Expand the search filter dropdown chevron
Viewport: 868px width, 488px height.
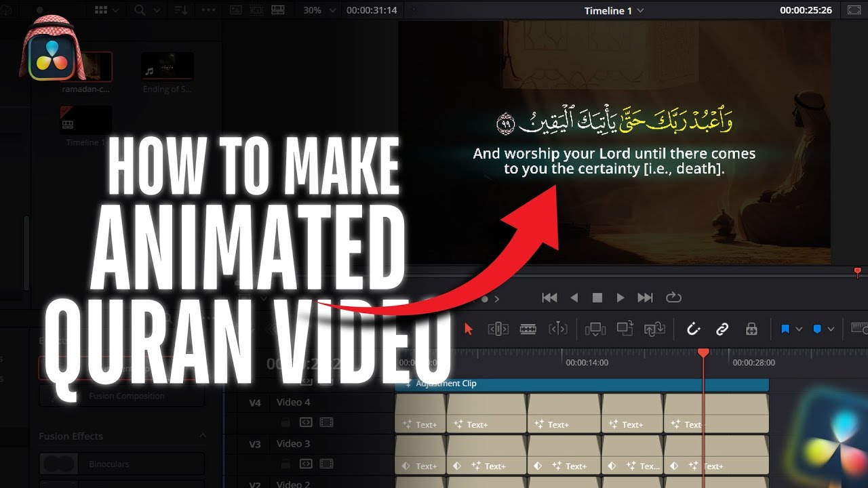[x=156, y=10]
